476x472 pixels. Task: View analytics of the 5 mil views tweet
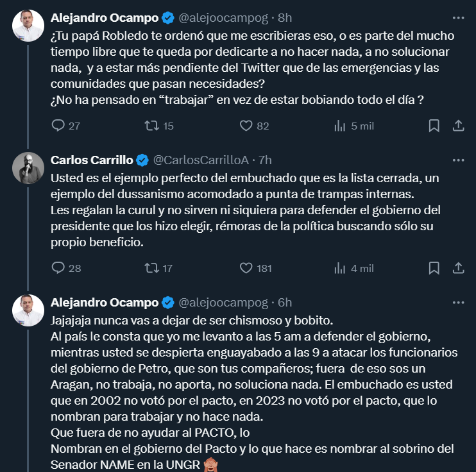point(340,126)
